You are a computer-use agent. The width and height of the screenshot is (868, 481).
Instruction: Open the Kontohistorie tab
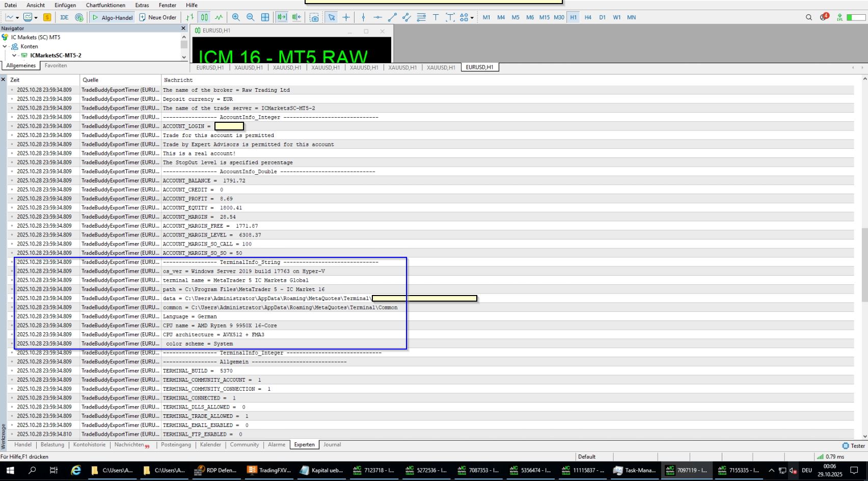(x=89, y=445)
